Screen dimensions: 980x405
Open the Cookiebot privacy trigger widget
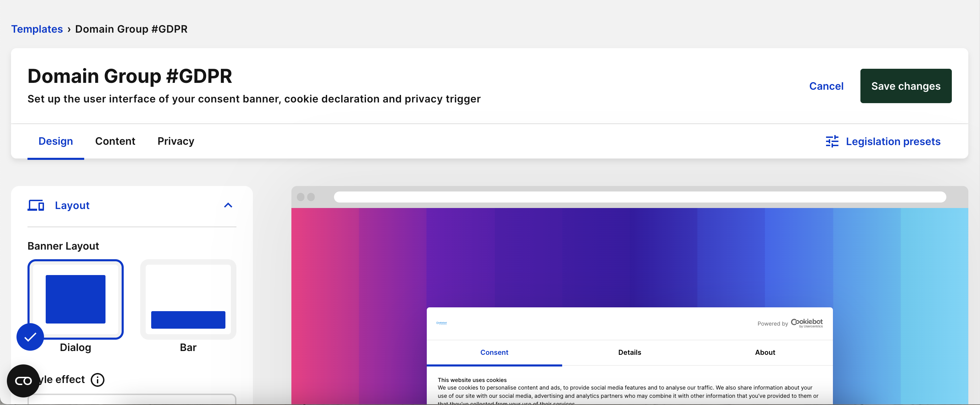(23, 381)
